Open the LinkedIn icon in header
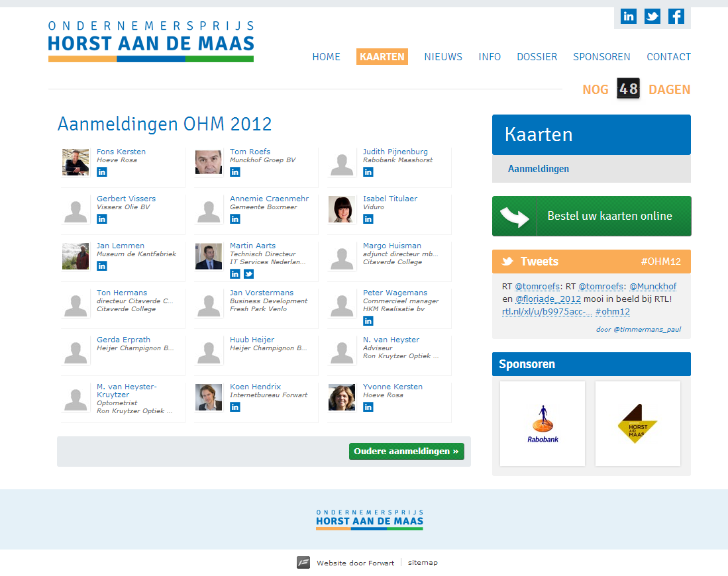This screenshot has height=576, width=728. click(x=629, y=17)
